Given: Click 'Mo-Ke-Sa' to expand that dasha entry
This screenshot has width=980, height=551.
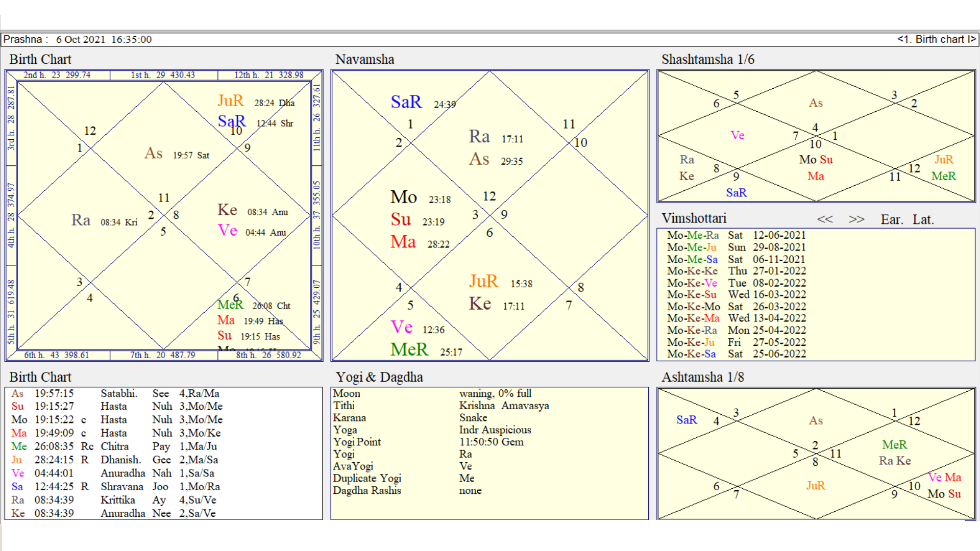Looking at the screenshot, I should click(694, 354).
